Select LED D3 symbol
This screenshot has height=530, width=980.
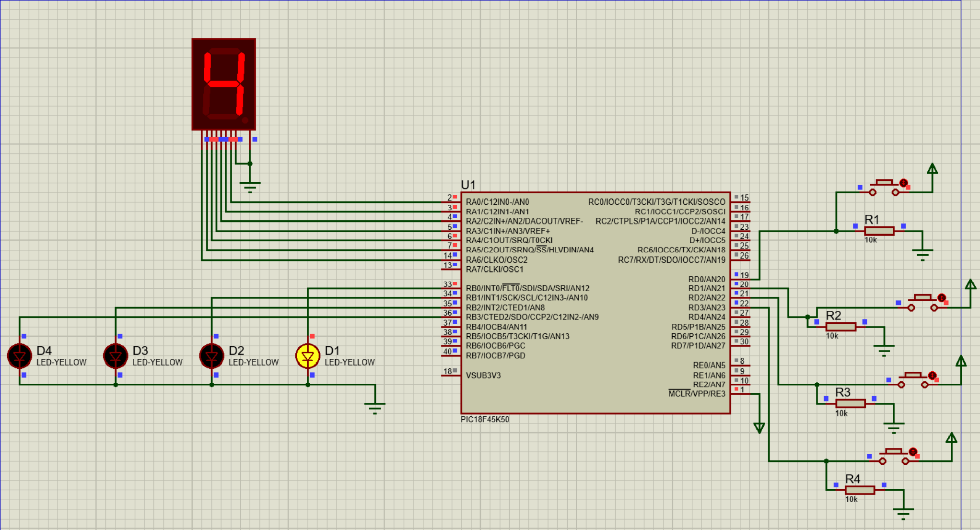click(116, 356)
